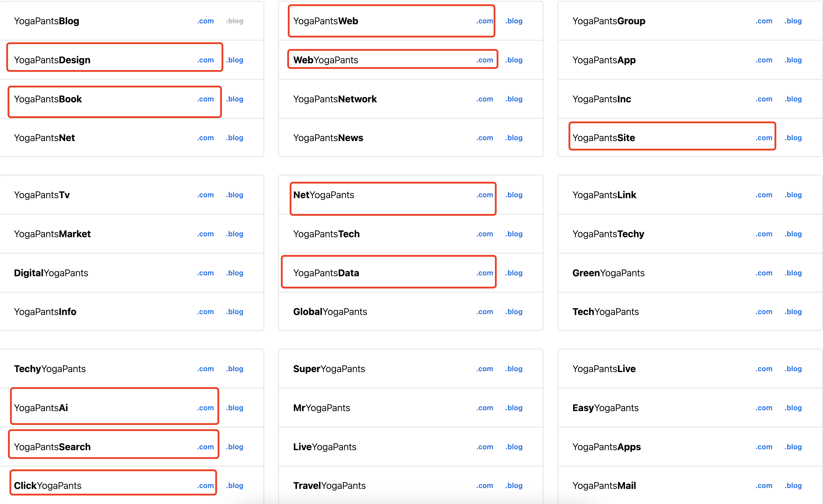
Task: Pick .com for ClickYogaPants
Action: pos(205,485)
